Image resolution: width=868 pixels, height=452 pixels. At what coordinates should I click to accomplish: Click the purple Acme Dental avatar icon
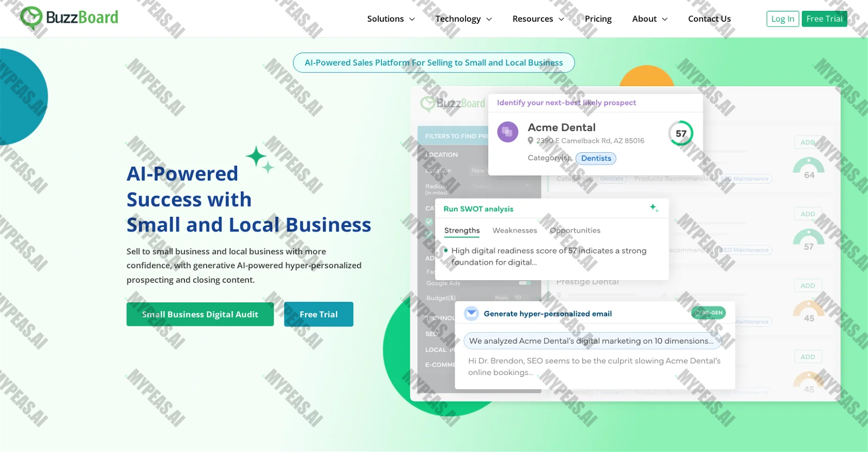click(x=508, y=132)
